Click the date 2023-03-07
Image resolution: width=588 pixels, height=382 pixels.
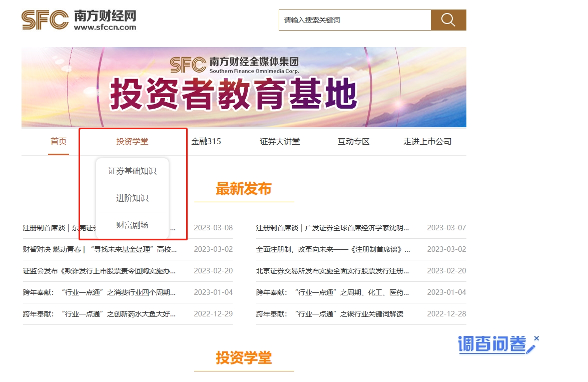(446, 228)
